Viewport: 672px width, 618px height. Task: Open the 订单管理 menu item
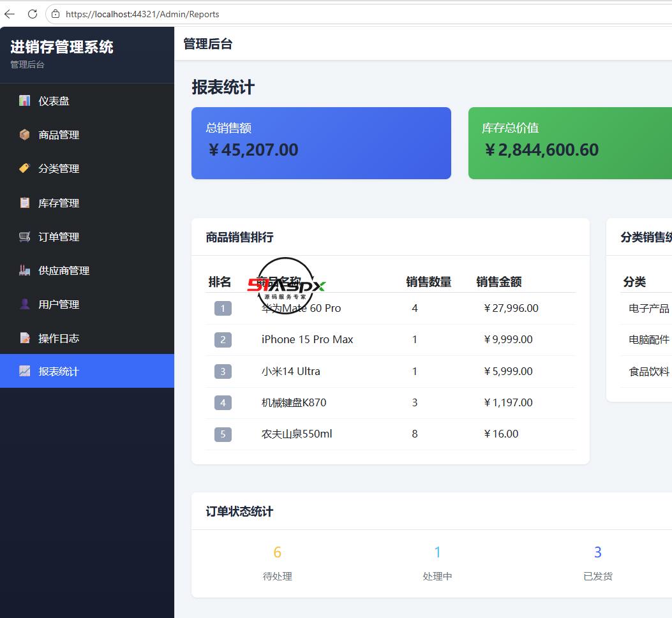87,237
